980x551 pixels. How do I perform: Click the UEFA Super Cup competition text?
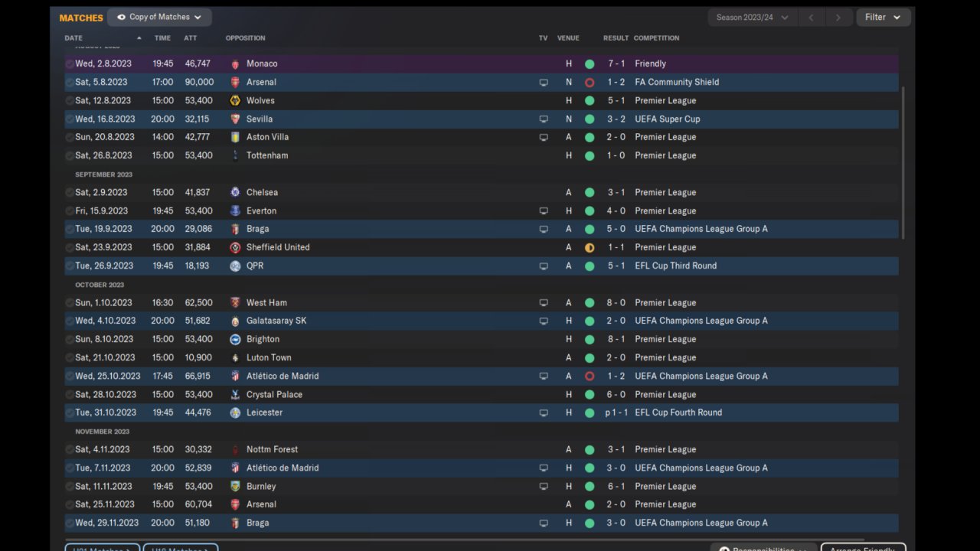[668, 119]
